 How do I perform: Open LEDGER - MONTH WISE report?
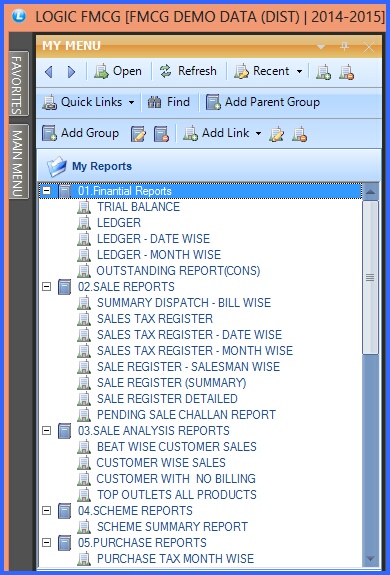coord(159,254)
